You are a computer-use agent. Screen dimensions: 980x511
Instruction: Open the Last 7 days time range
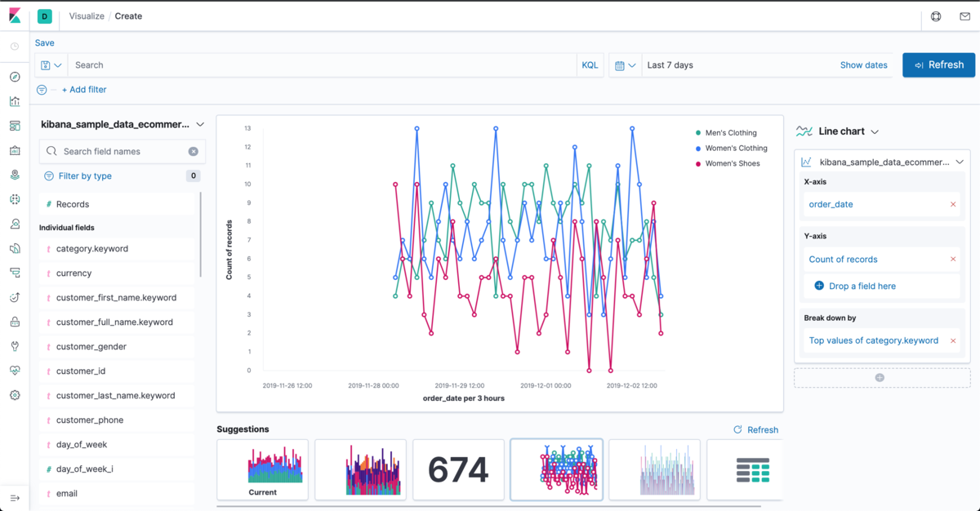(670, 65)
